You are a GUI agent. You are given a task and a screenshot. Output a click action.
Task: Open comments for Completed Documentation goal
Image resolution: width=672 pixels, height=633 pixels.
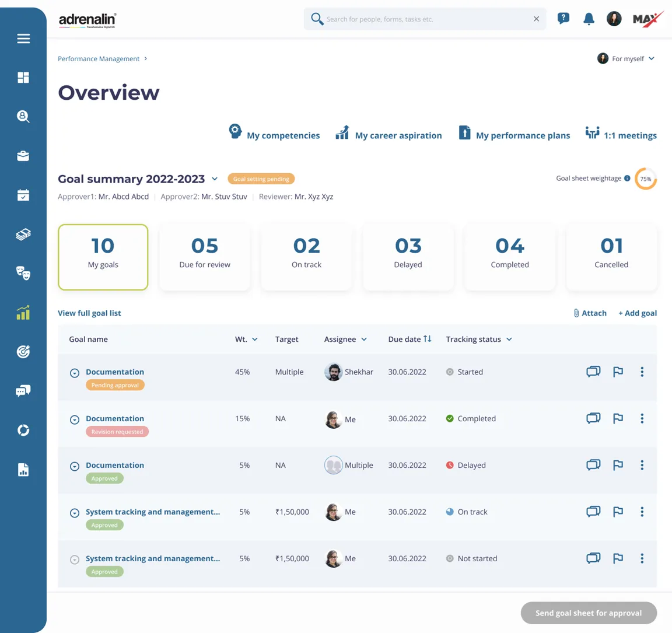tap(593, 418)
